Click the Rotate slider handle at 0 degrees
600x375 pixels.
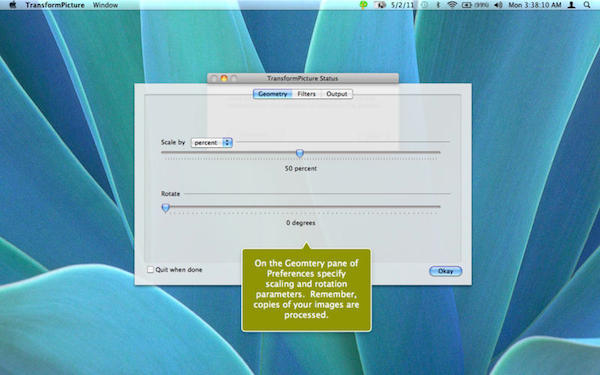165,208
